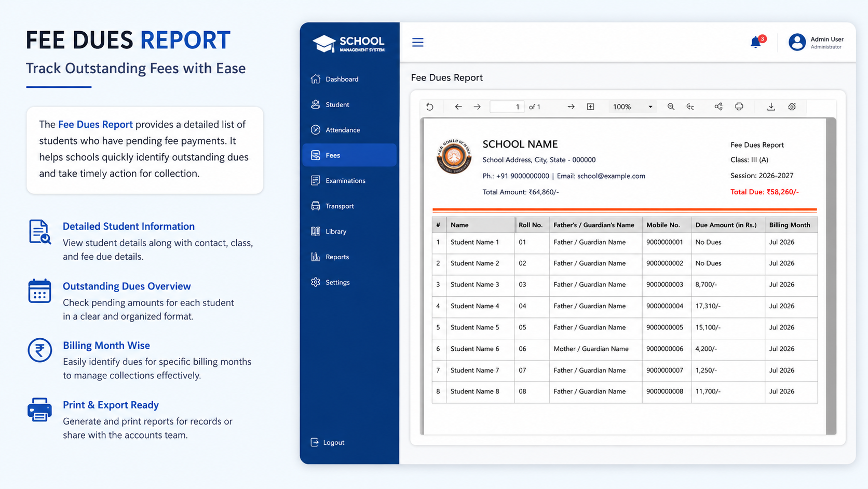Click the Dashboard home icon in sidebar
868x489 pixels.
pyautogui.click(x=316, y=79)
